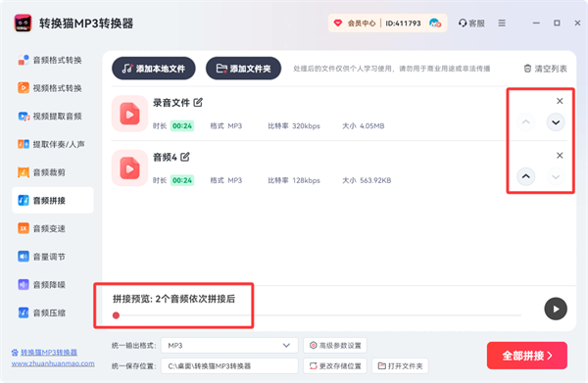
Task: Click the 128kbps bitrate value
Action: click(307, 180)
